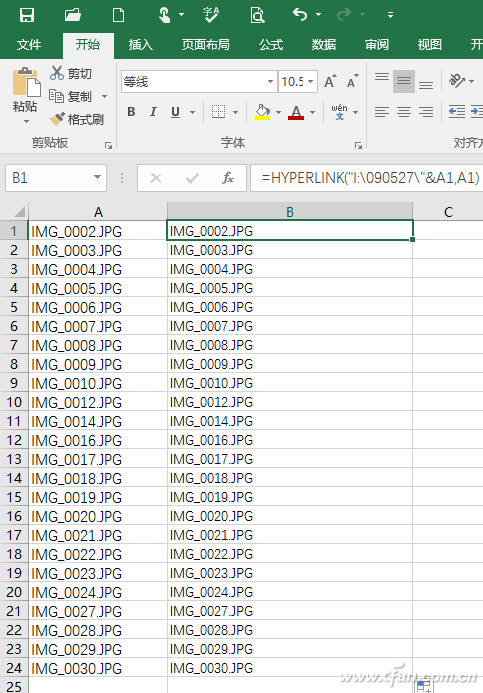Toggle center horizontal alignment

pyautogui.click(x=404, y=112)
